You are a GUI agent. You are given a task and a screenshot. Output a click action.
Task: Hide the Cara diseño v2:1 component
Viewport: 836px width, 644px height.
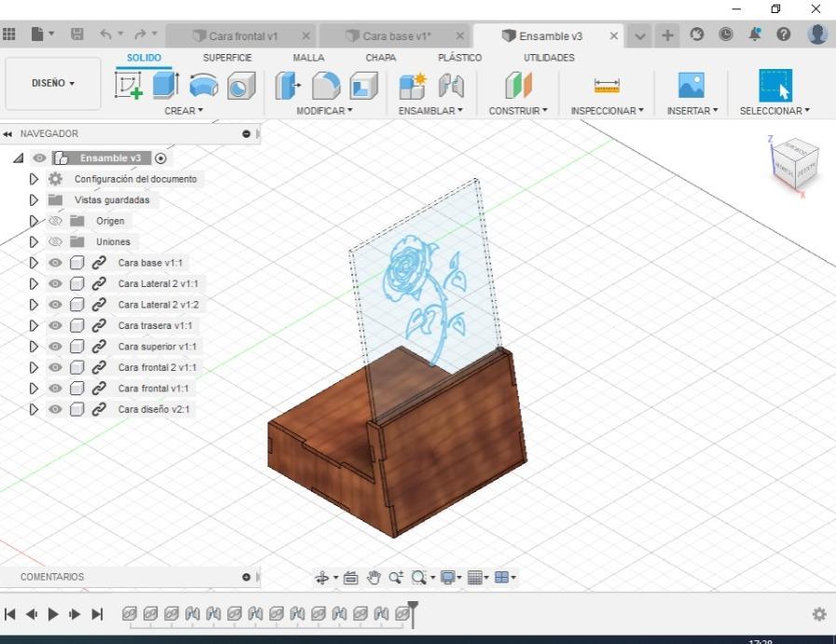click(55, 409)
